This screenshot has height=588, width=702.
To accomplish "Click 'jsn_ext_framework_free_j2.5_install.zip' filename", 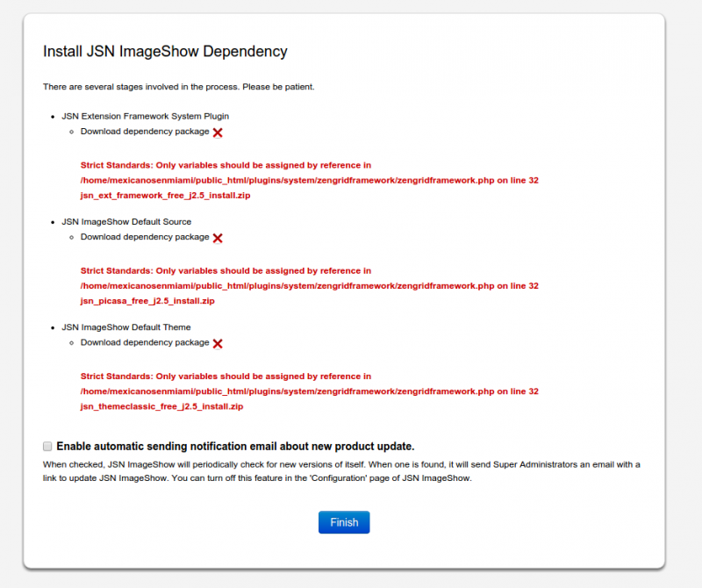I will coord(165,195).
